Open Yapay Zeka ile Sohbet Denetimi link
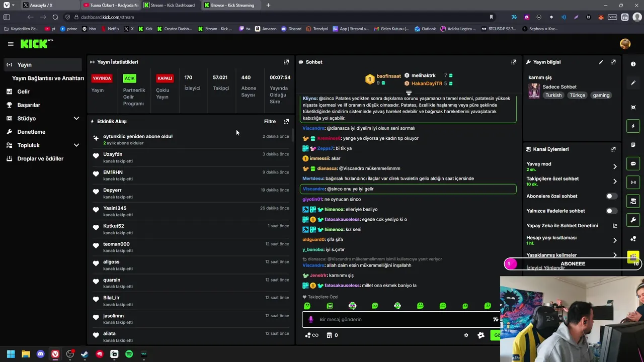 pos(571,226)
